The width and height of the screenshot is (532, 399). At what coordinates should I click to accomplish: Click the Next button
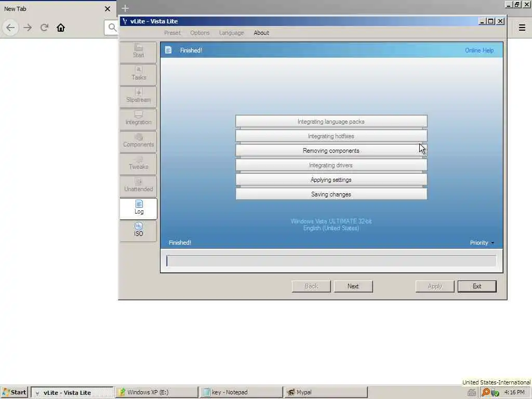353,286
